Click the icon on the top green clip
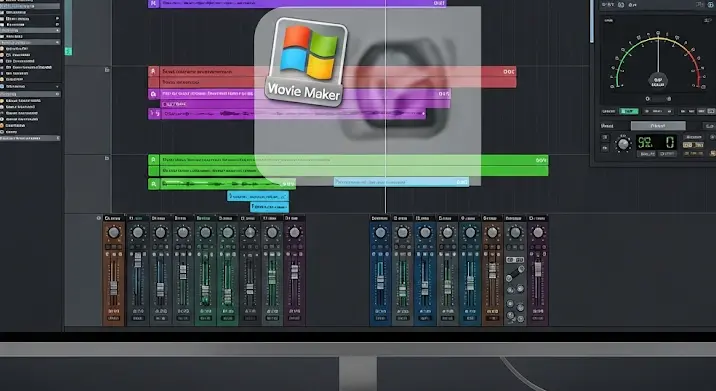This screenshot has width=716, height=391. (x=153, y=160)
